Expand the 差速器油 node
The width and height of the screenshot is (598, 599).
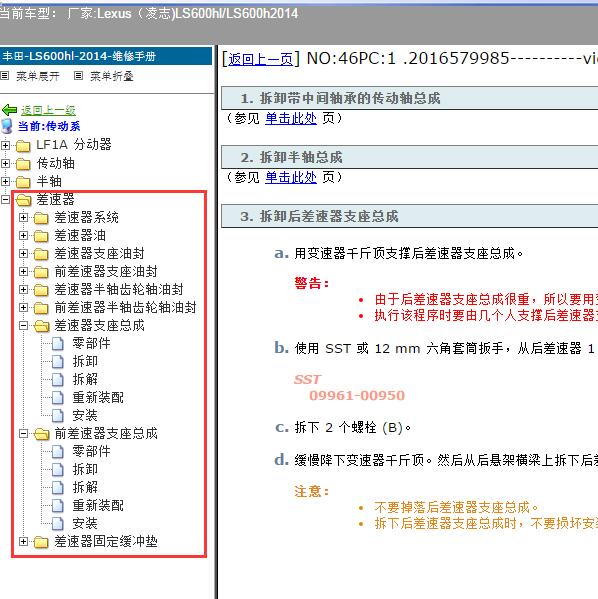point(23,235)
